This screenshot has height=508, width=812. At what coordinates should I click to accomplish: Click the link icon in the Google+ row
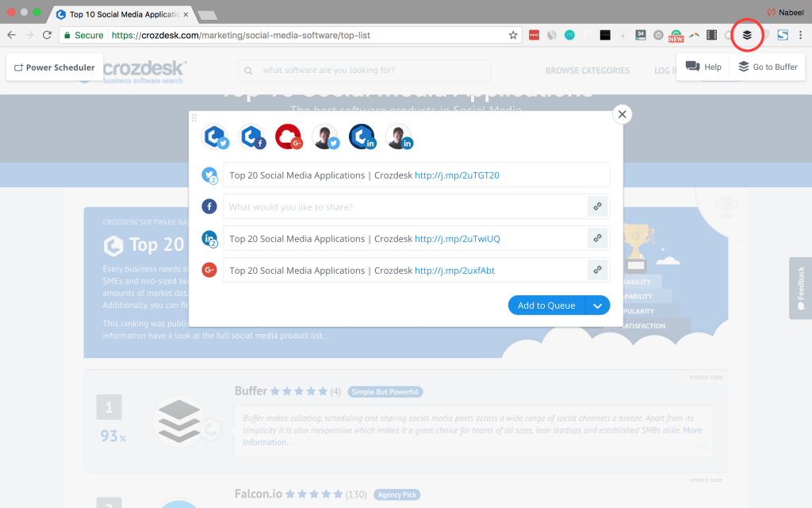597,270
